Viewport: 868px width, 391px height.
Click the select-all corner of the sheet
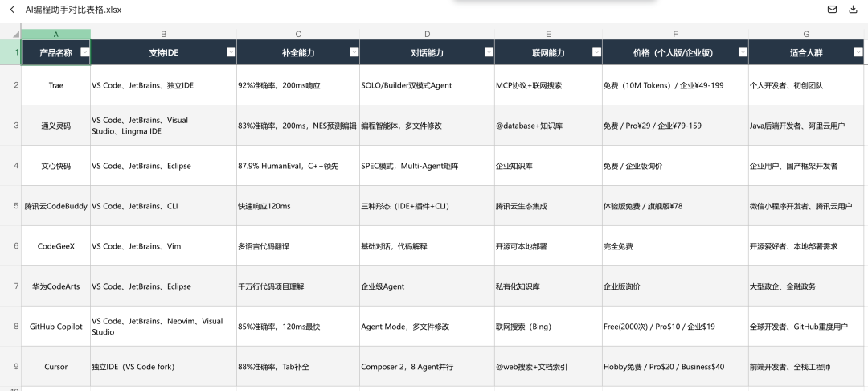tap(10, 34)
